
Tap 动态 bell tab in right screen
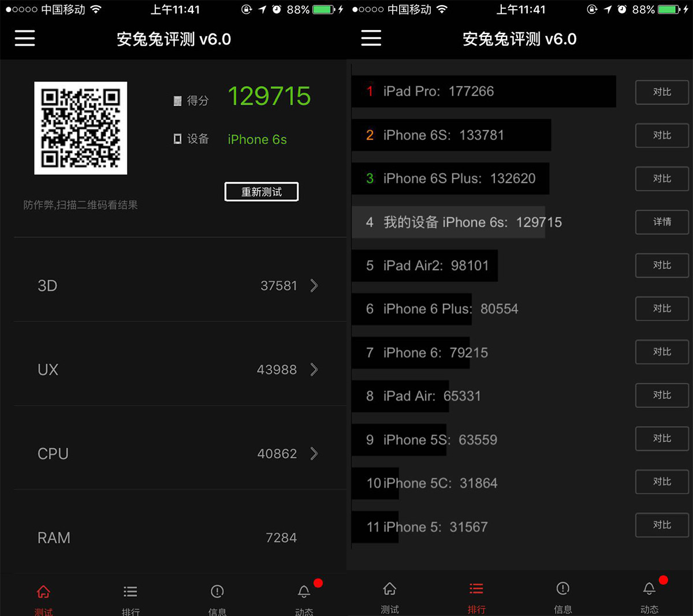(x=650, y=598)
